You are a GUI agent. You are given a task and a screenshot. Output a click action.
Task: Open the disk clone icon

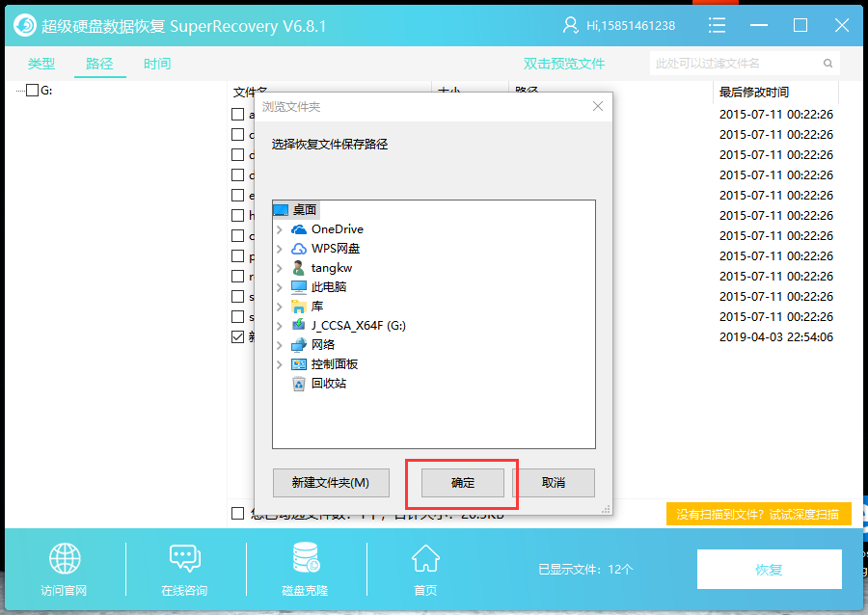[306, 557]
